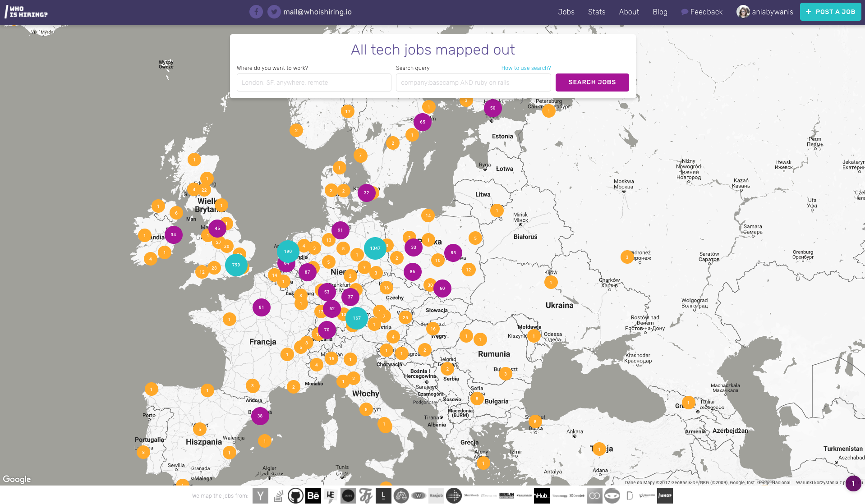Click the mail@whoishiring.io email link
This screenshot has width=865, height=504.
[x=317, y=12]
